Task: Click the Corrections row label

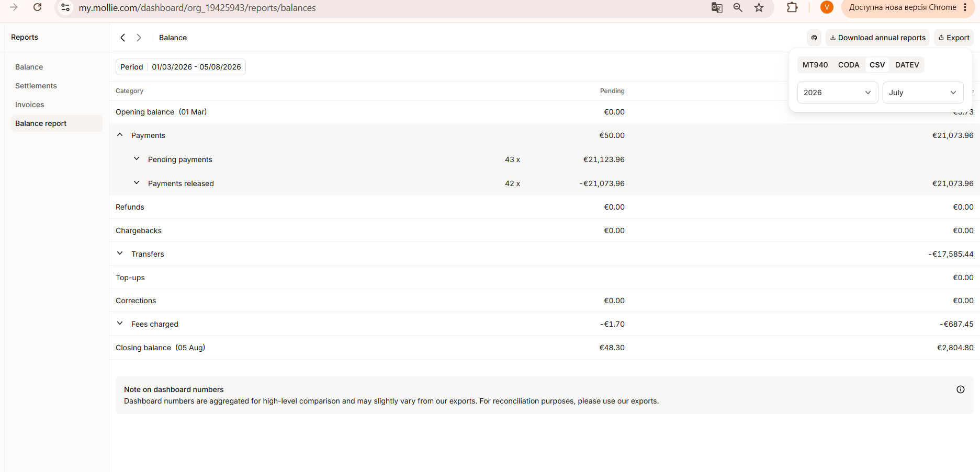Action: (136, 301)
